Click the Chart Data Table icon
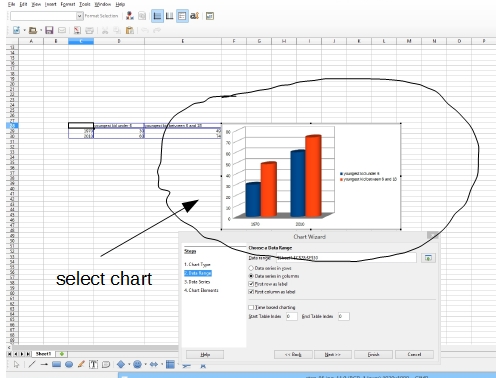496x378 pixels. (142, 16)
